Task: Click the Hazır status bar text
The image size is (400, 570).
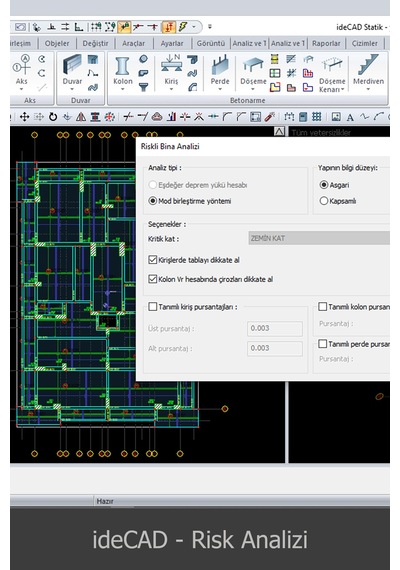Action: point(105,501)
